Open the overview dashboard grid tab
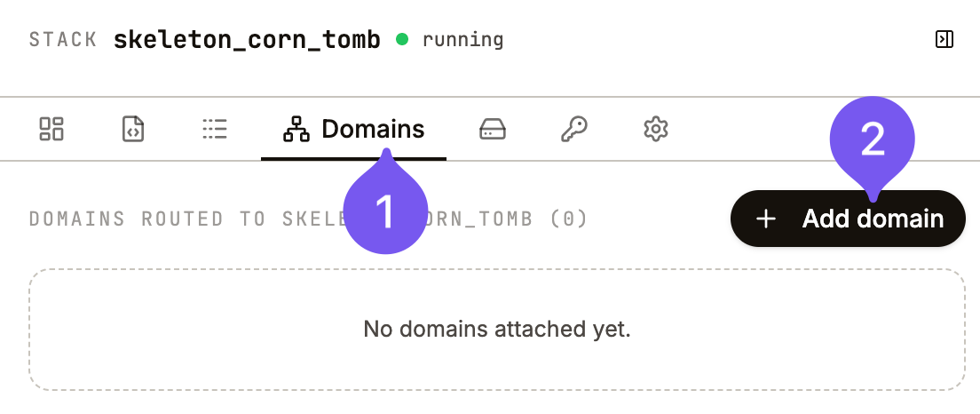 tap(51, 129)
